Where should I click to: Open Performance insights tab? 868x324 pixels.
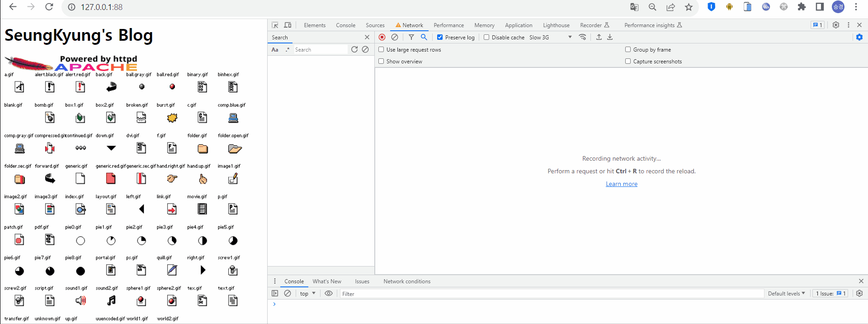tap(653, 25)
